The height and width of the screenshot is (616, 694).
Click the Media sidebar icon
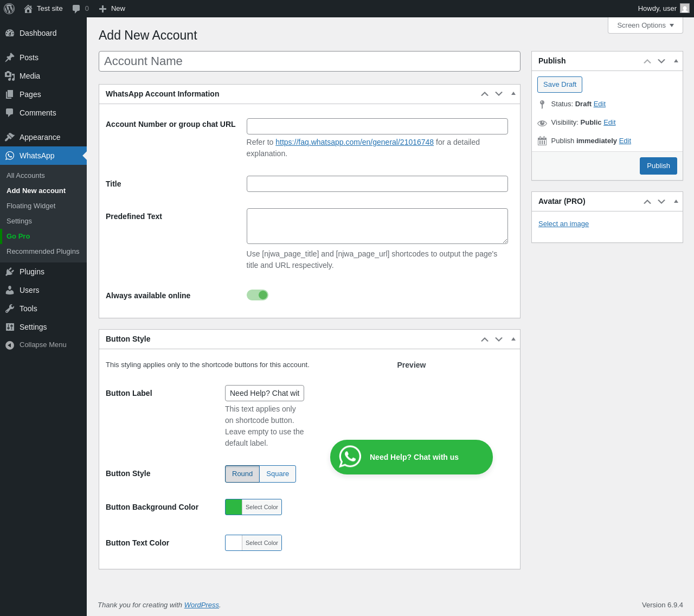[10, 76]
